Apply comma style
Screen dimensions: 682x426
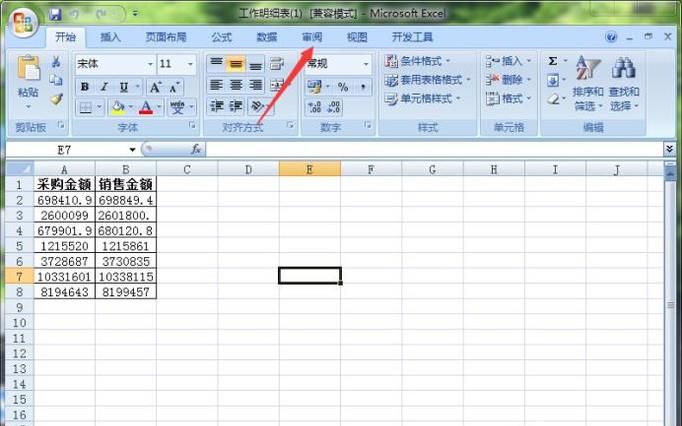[x=363, y=87]
